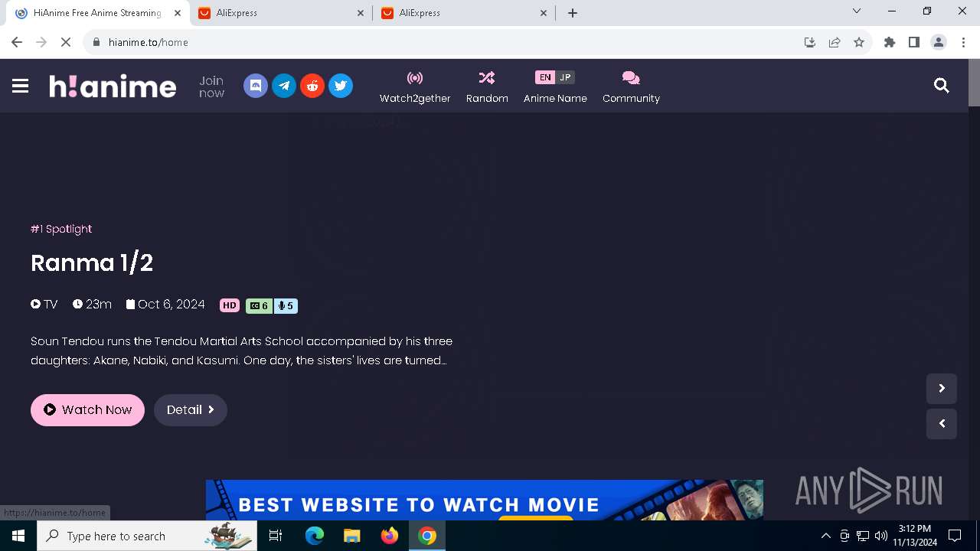Open Task View on taskbar
This screenshot has height=551, width=980.
[276, 536]
